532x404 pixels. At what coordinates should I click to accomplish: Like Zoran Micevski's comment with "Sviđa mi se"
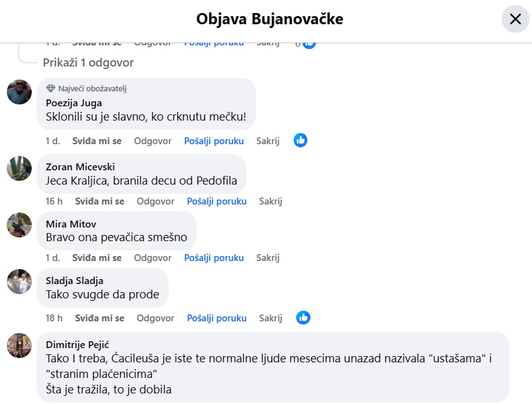100,201
